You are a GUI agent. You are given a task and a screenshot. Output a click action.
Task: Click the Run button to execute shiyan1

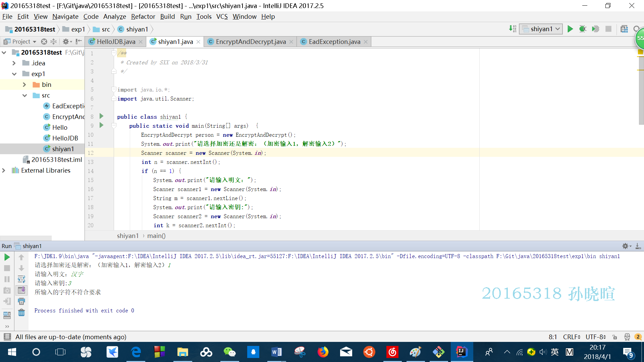(x=570, y=29)
